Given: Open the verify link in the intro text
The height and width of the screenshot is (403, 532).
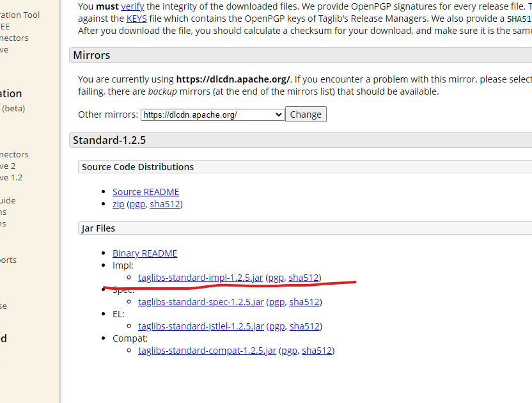Looking at the screenshot, I should 132,6.
